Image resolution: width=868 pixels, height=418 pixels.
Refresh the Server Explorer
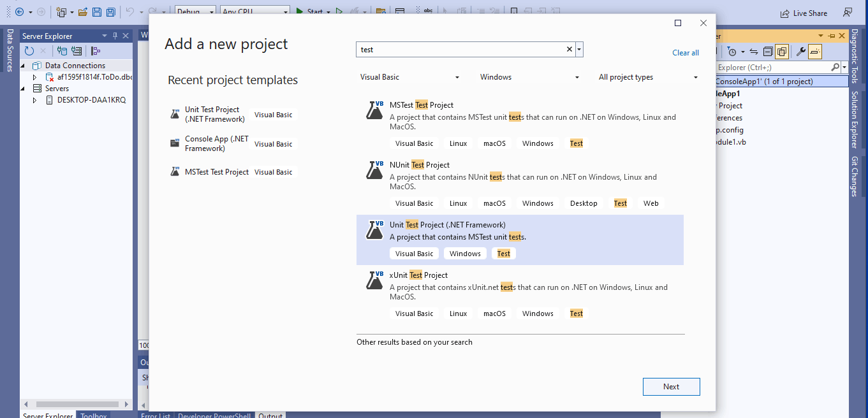click(x=29, y=51)
